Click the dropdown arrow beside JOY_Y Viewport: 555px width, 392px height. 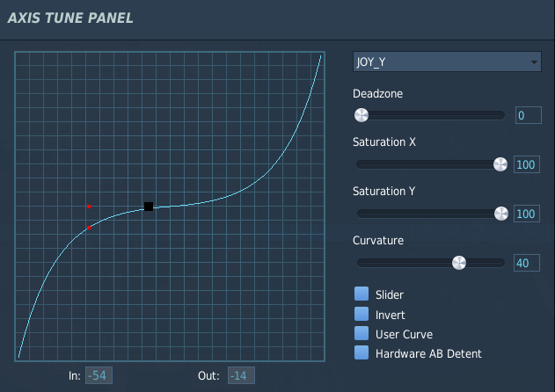(x=534, y=62)
